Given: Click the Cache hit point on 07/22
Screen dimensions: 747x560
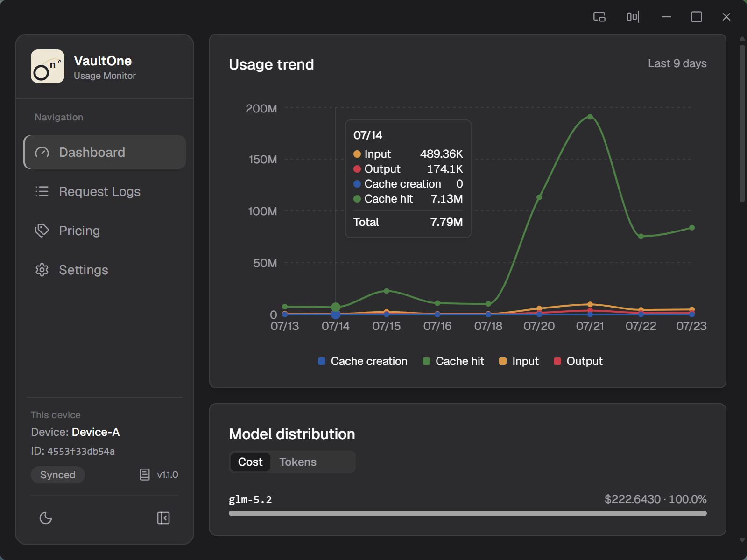Looking at the screenshot, I should tap(641, 236).
